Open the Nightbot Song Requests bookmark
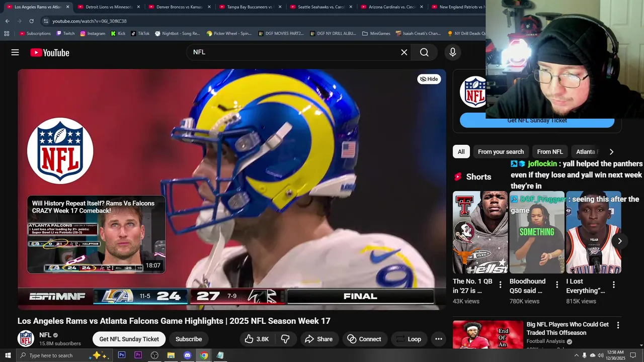 [x=177, y=34]
